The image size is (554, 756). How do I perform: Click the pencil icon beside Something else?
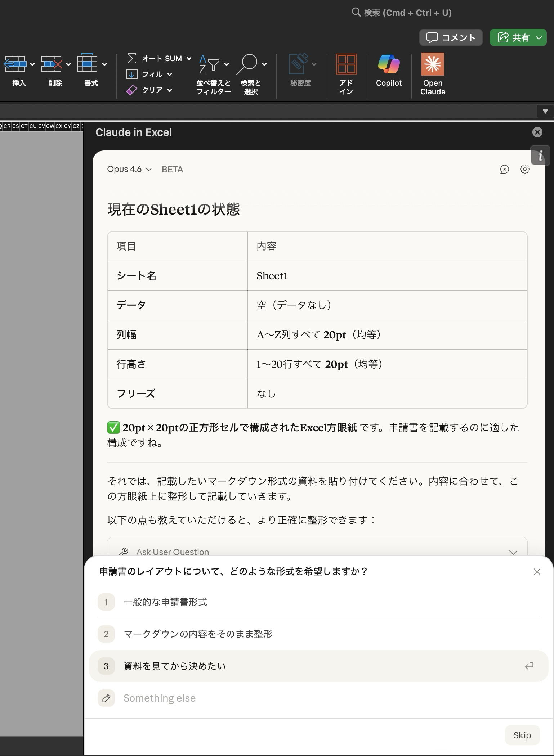click(x=106, y=698)
